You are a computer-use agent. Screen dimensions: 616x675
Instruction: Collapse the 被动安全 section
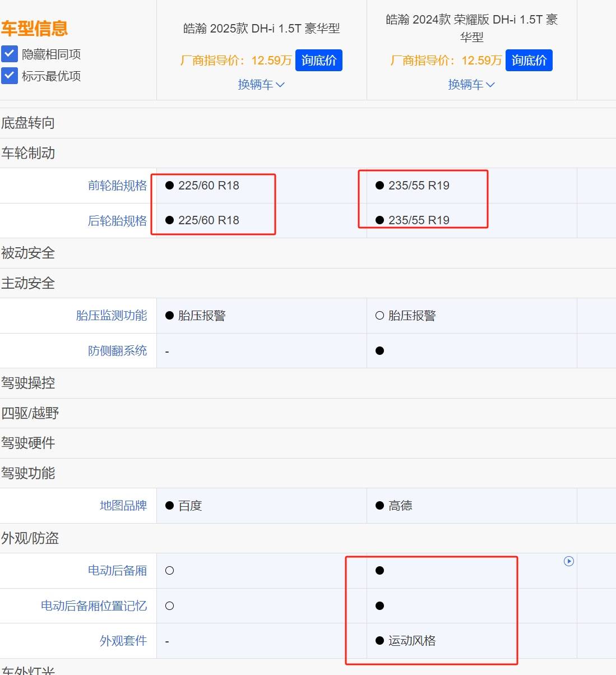[x=28, y=253]
